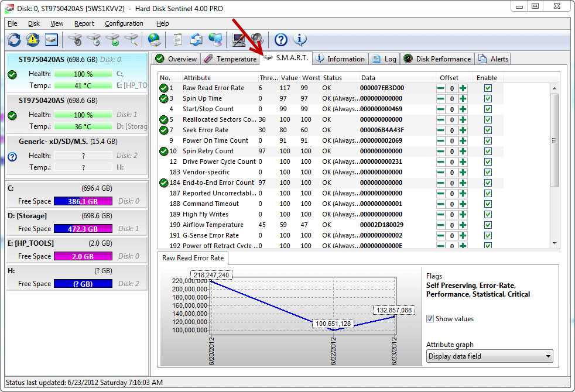Click the green plus in Command Timeout row

coord(463,204)
